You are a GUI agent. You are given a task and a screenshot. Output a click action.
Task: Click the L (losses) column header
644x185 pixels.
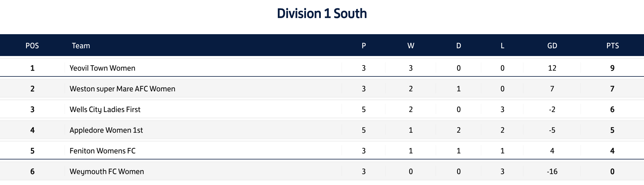[502, 46]
